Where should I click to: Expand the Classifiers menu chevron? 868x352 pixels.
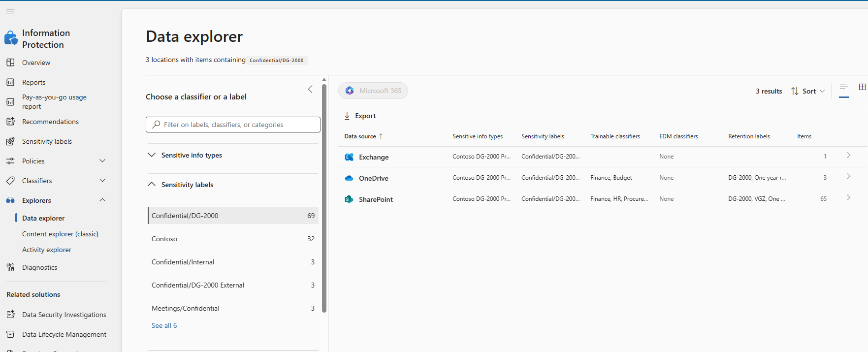[102, 180]
